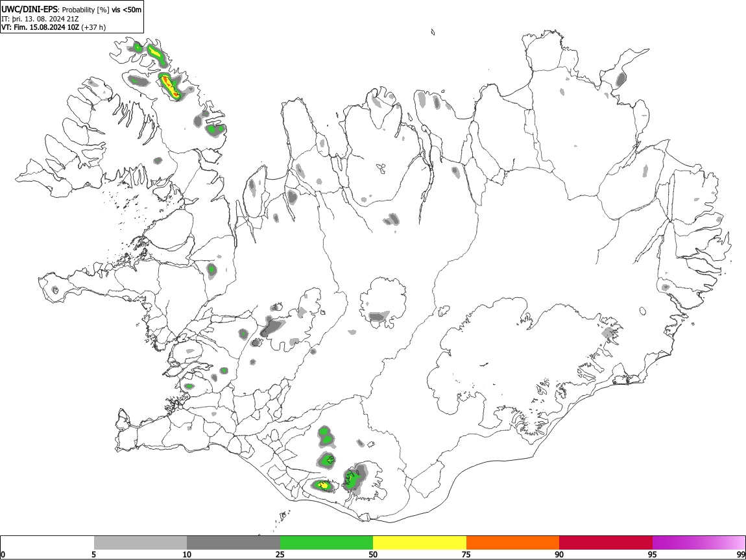Click the legend value '95'
The width and height of the screenshot is (746, 560).
(653, 555)
